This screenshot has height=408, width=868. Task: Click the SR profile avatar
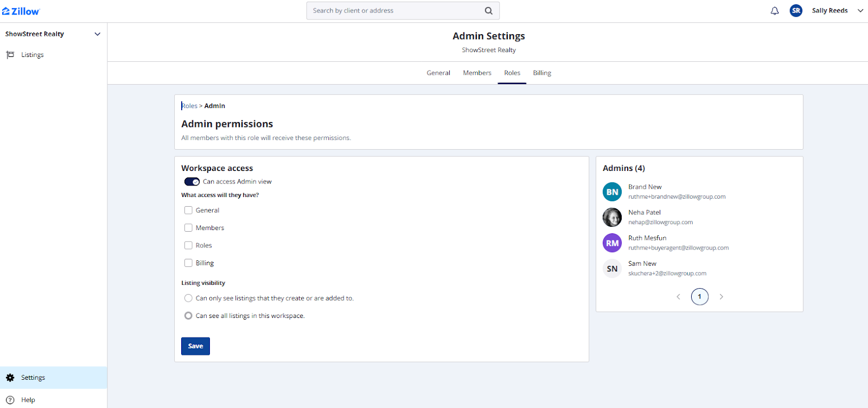(796, 11)
